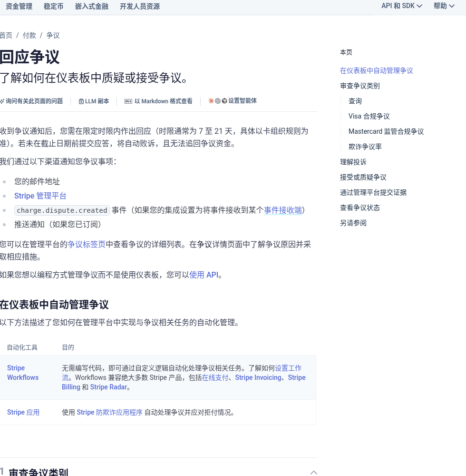Click the orange Claude icon beside 设置智能体
Screen dimensions: 466x476
click(x=211, y=101)
